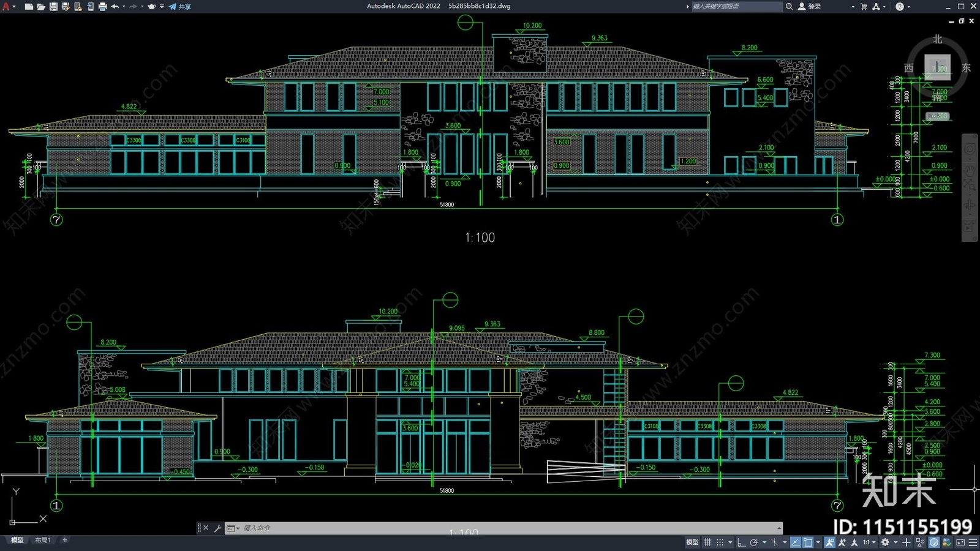
Task: Plot the drawing with printer icon
Action: 102,7
